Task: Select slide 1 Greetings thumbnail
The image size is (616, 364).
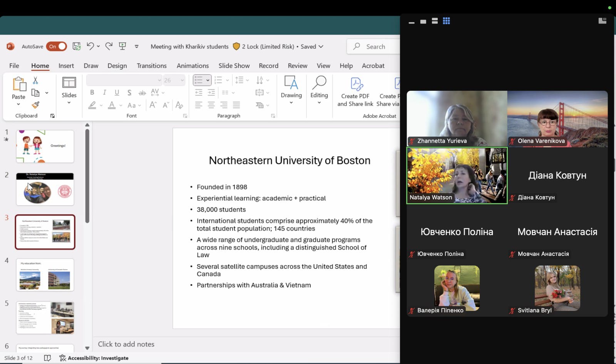Action: click(x=45, y=146)
